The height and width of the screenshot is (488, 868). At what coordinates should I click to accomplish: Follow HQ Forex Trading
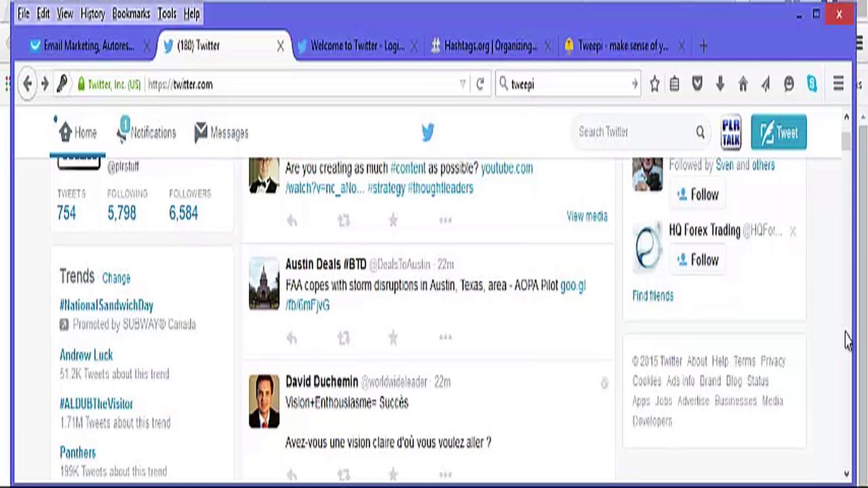click(698, 260)
